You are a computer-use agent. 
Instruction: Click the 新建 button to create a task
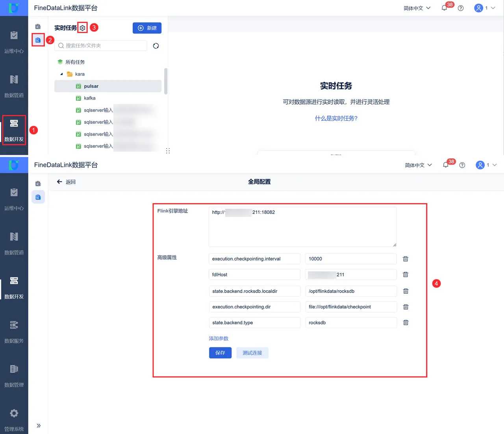coord(147,28)
